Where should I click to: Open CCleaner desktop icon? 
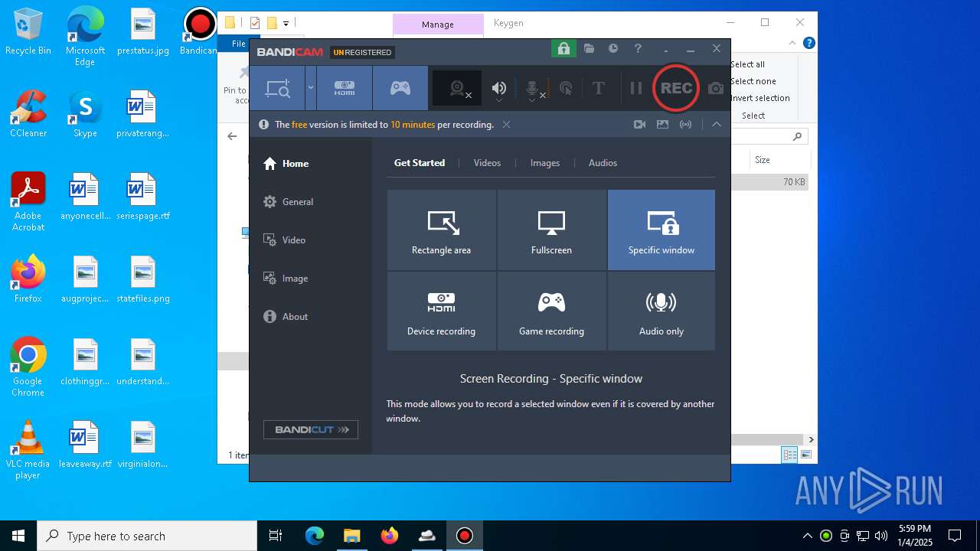click(28, 114)
